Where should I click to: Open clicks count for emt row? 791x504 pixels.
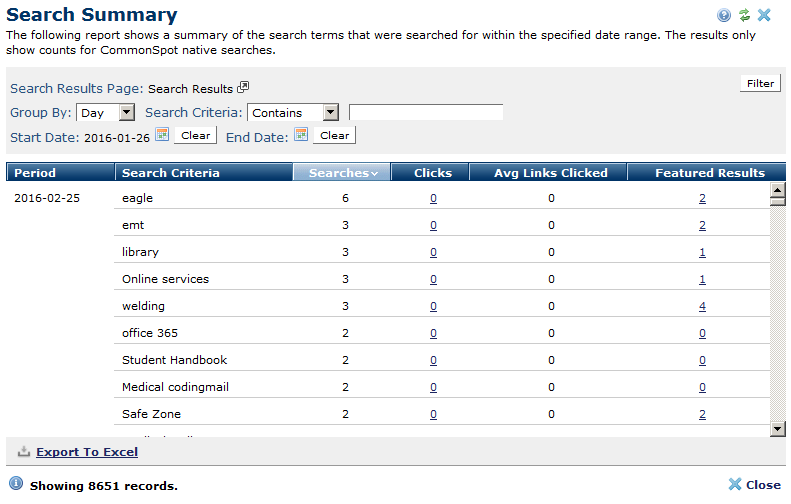(x=433, y=225)
